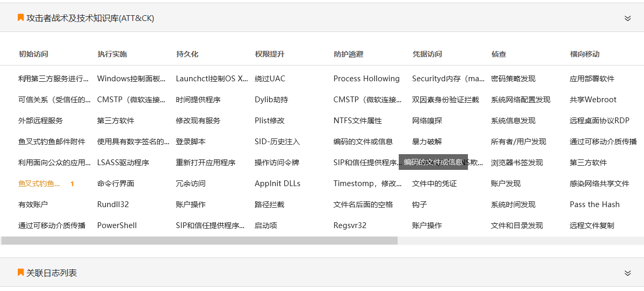This screenshot has height=291, width=644.
Task: Click the 绕过UAC technique
Action: (x=270, y=79)
